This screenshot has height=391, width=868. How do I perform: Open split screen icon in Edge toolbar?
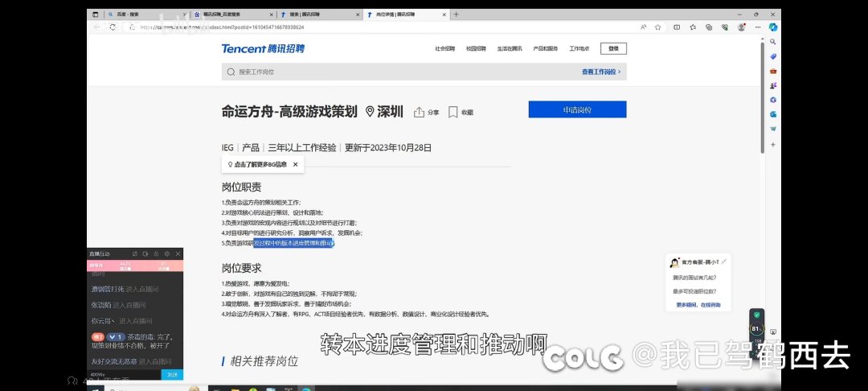tap(677, 27)
